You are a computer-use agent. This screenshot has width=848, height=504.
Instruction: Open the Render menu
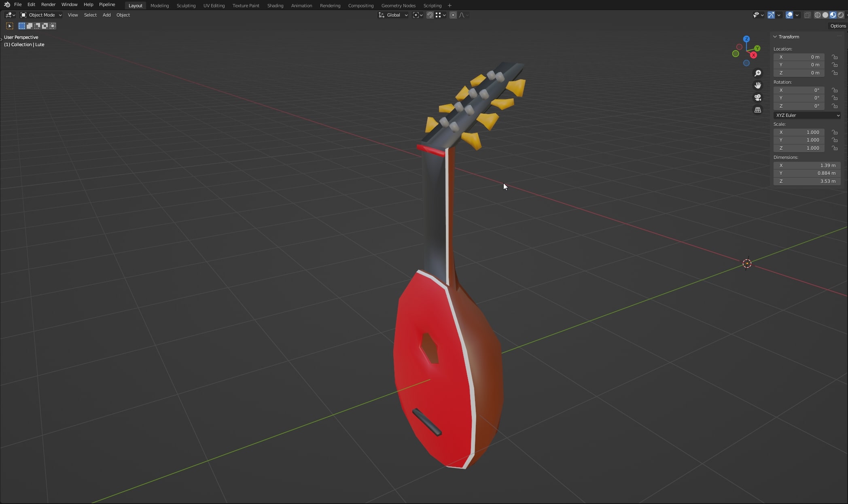48,4
